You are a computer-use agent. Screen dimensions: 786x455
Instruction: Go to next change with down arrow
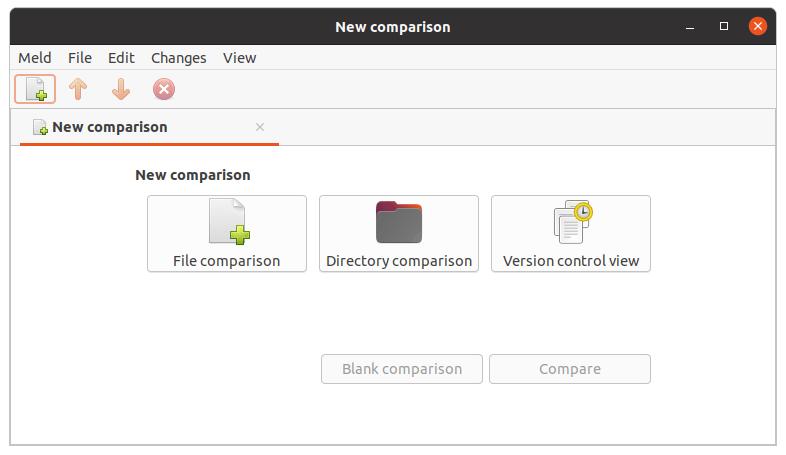point(121,90)
